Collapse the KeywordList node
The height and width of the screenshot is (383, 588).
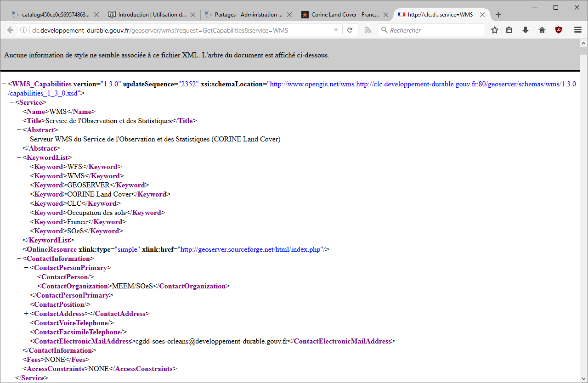coord(19,158)
